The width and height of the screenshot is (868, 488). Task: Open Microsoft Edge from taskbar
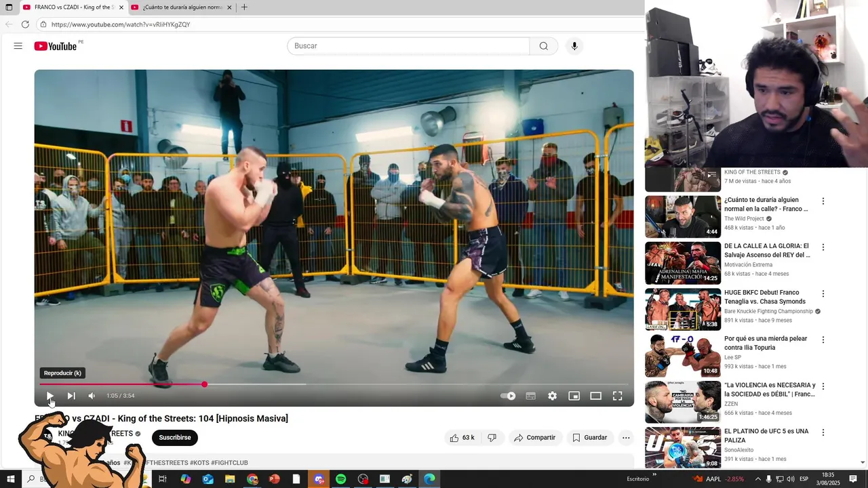coord(429,479)
